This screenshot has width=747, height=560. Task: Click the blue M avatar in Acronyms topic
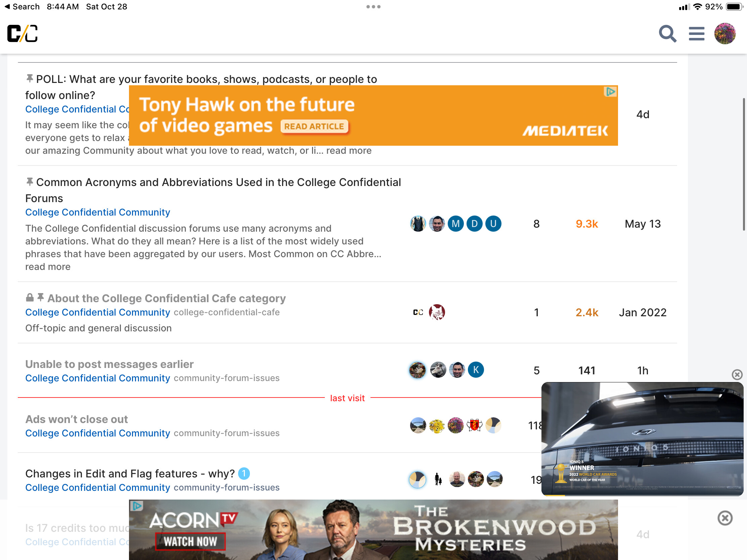point(455,224)
